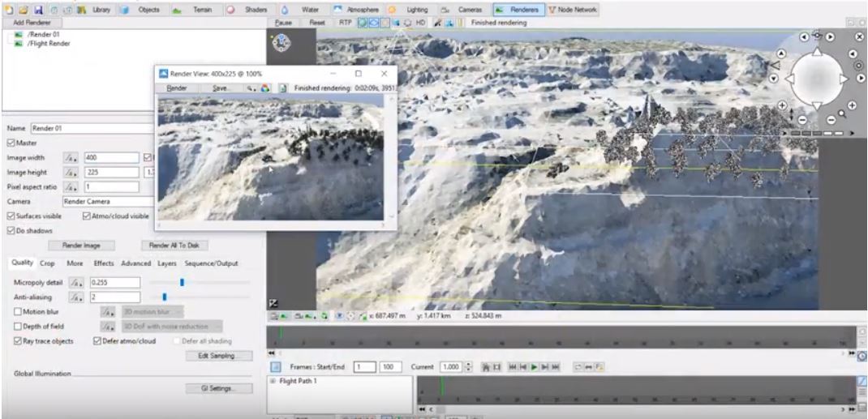Screen dimensions: 868x419
Task: Jump to the first frame of animation
Action: pos(513,367)
